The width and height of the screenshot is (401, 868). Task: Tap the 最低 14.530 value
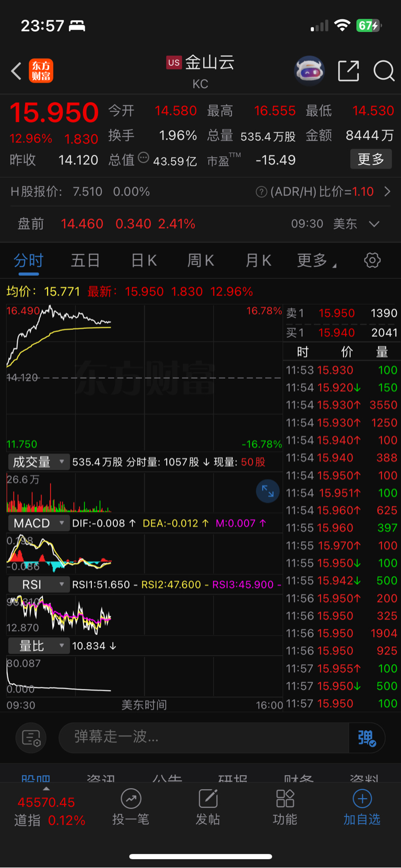tap(373, 111)
